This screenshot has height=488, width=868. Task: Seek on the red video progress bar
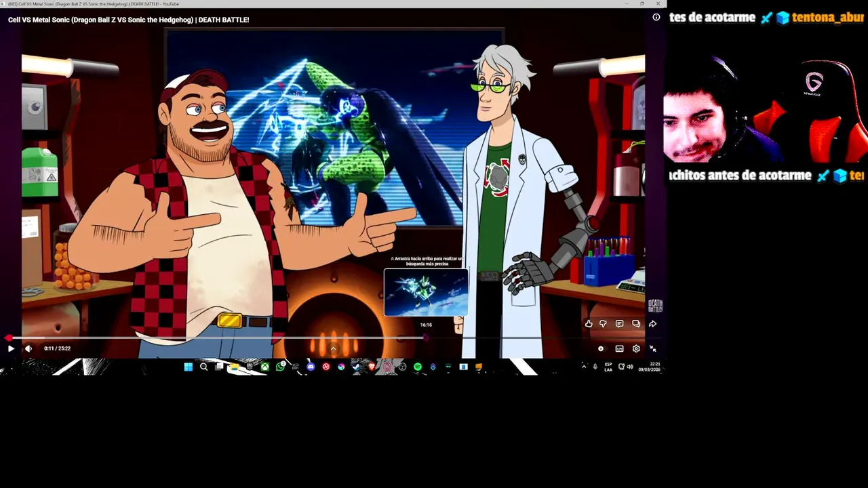(x=332, y=337)
